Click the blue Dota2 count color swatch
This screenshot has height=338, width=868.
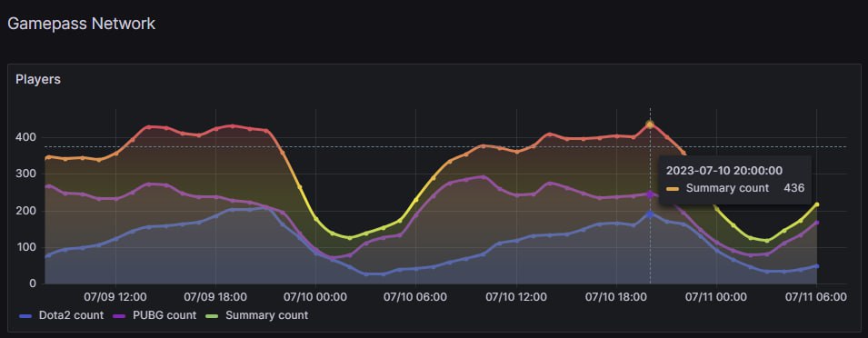(26, 316)
